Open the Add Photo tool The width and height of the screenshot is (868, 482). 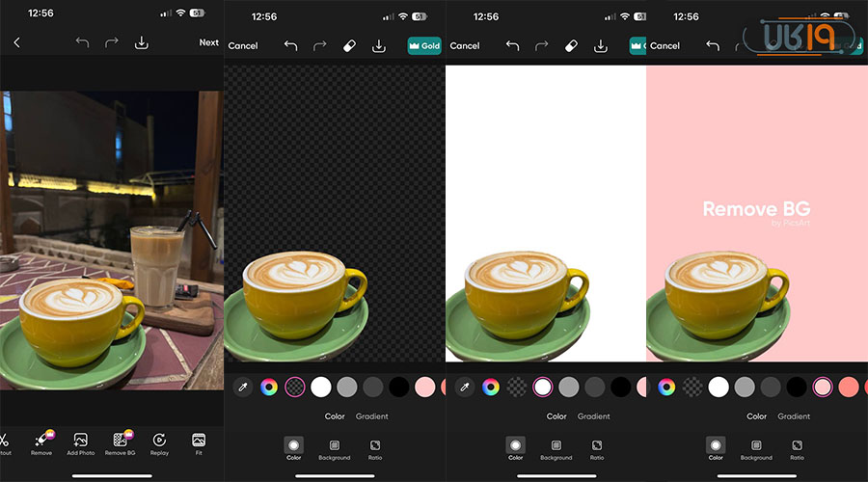pyautogui.click(x=81, y=441)
